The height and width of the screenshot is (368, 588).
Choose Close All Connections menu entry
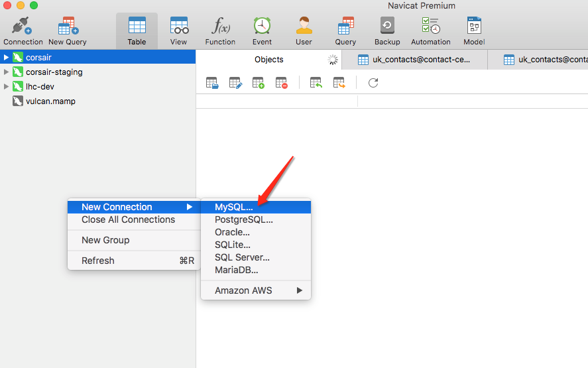click(134, 219)
